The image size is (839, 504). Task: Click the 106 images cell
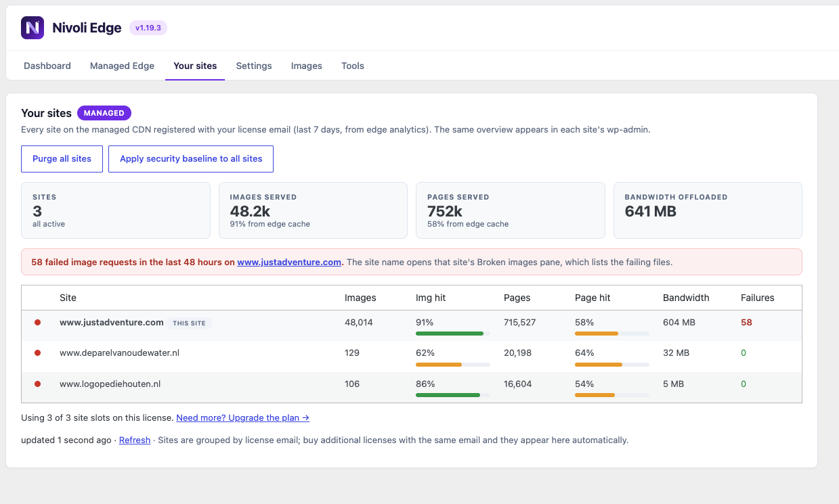(x=352, y=384)
